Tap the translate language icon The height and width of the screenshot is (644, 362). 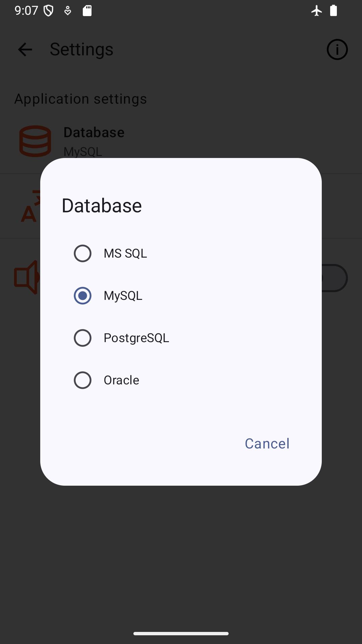30,207
